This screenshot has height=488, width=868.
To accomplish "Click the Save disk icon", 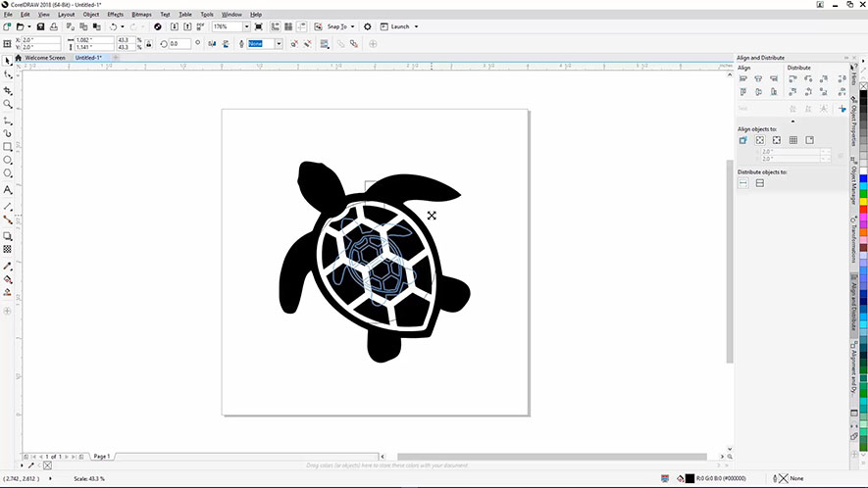I will (x=40, y=26).
